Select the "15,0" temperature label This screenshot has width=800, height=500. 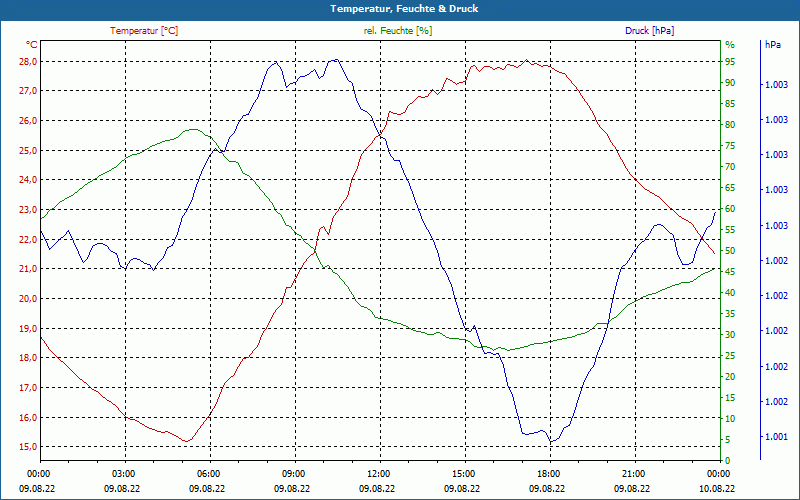(28, 447)
